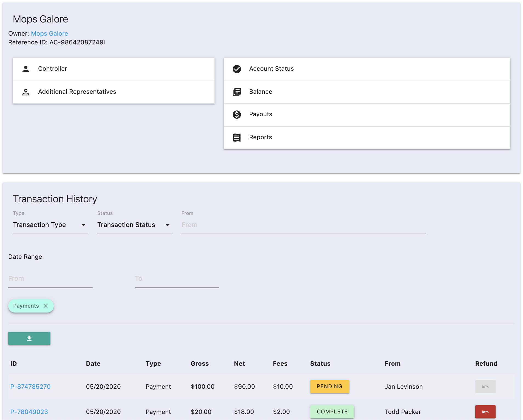
Task: Click the COMPLETE status badge
Action: coord(332,412)
